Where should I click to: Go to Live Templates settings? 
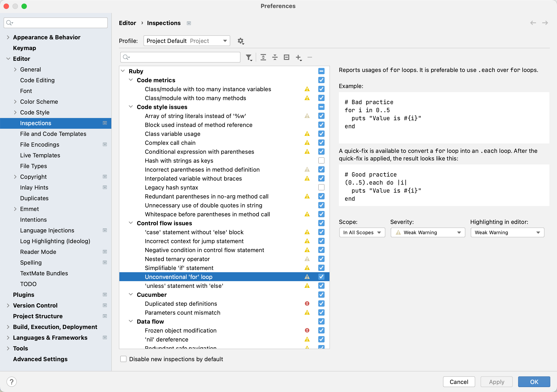click(x=40, y=155)
